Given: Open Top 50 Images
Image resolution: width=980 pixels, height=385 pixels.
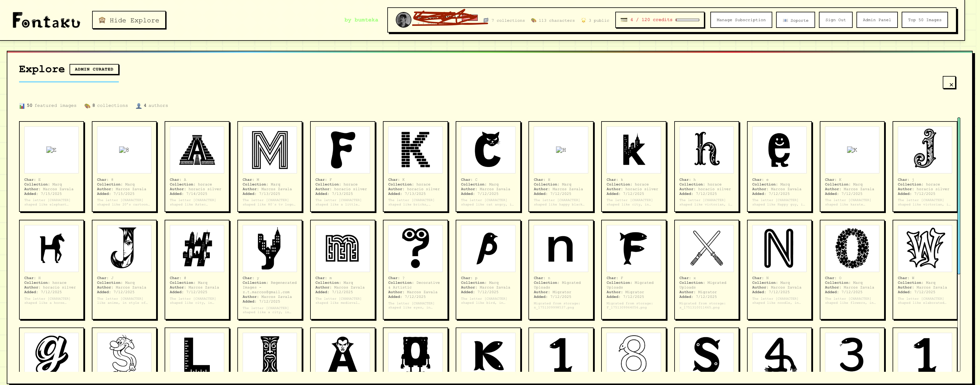Looking at the screenshot, I should (x=925, y=20).
